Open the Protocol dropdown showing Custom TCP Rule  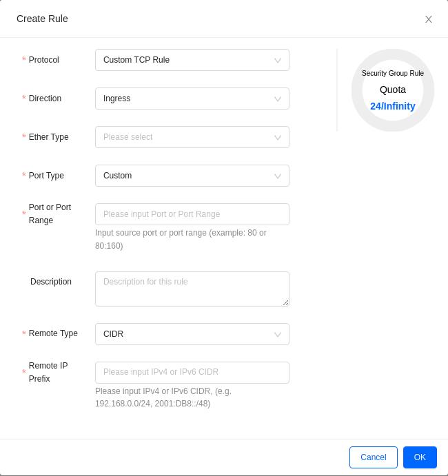click(192, 60)
